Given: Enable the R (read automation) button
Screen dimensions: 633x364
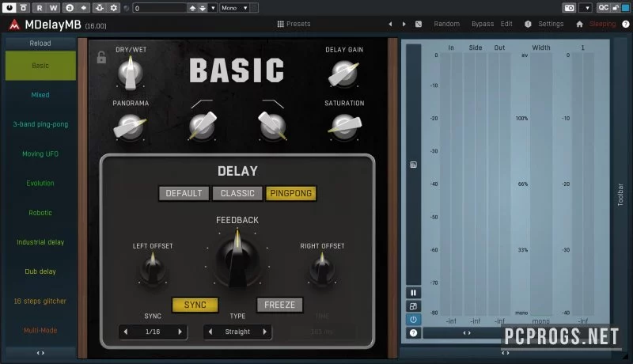Looking at the screenshot, I should pyautogui.click(x=39, y=8).
